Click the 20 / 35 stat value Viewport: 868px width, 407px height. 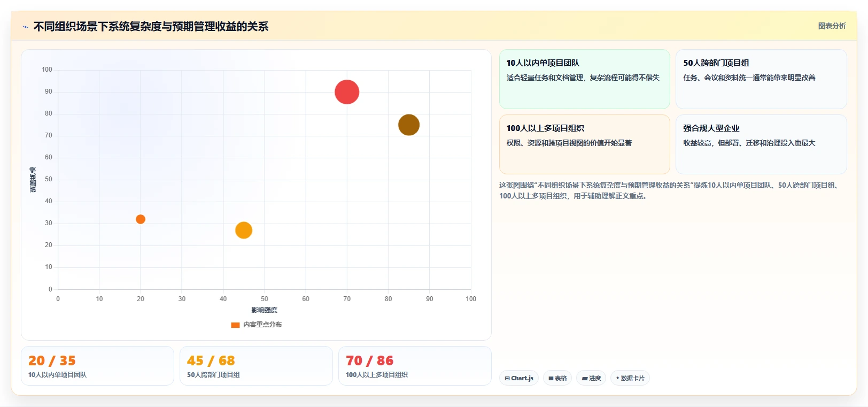click(x=52, y=360)
